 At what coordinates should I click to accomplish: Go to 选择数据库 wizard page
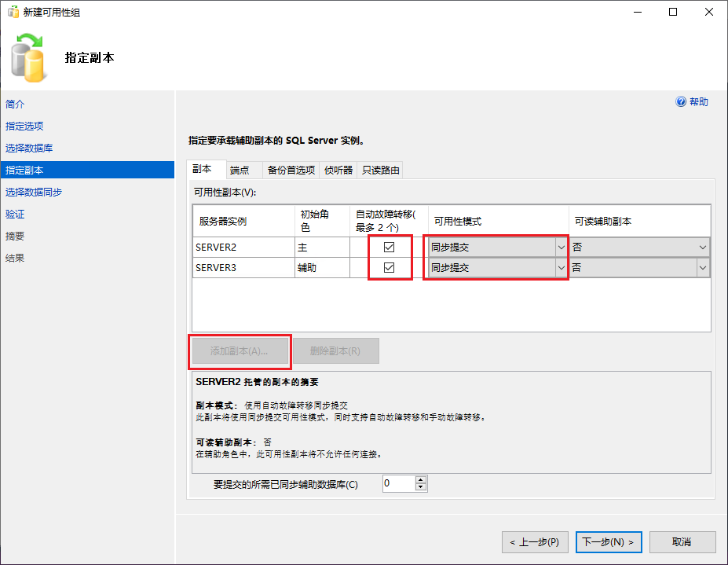click(x=29, y=149)
